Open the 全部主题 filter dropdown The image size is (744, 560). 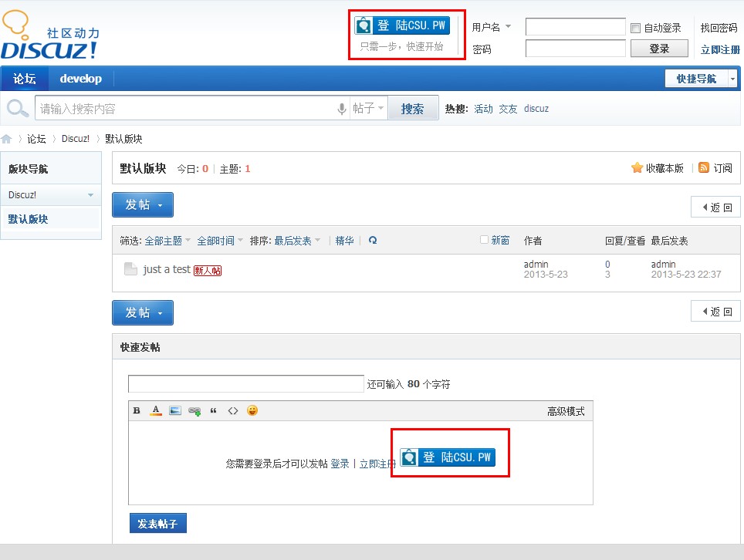click(x=167, y=241)
